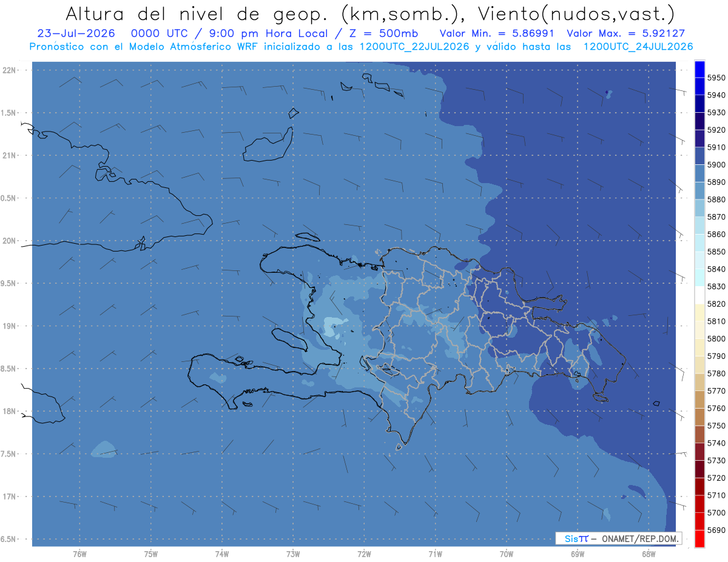Image resolution: width=728 pixels, height=562 pixels.
Task: Click the longitude axis label '76W'
Action: (79, 554)
